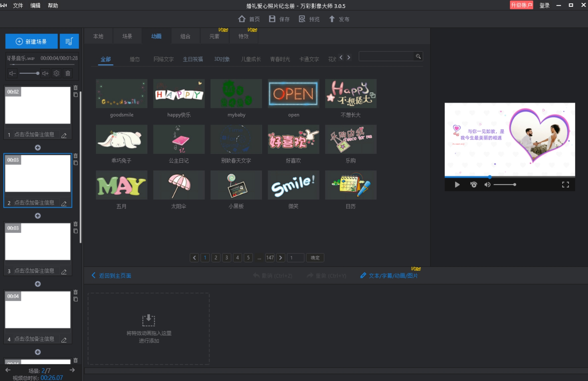The image size is (588, 381).
Task: Delete scene 4 with trash icon
Action: [76, 292]
